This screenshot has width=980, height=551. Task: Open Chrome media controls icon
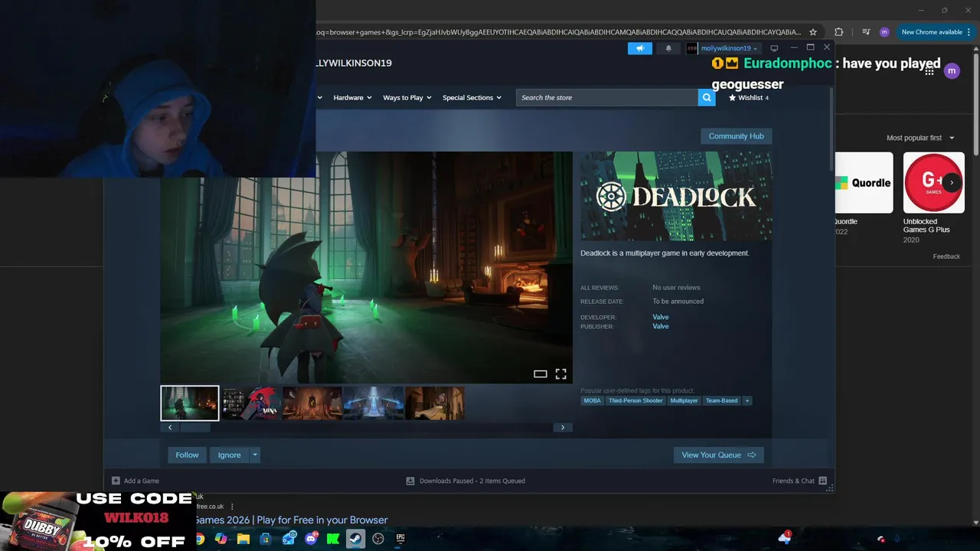tap(865, 32)
